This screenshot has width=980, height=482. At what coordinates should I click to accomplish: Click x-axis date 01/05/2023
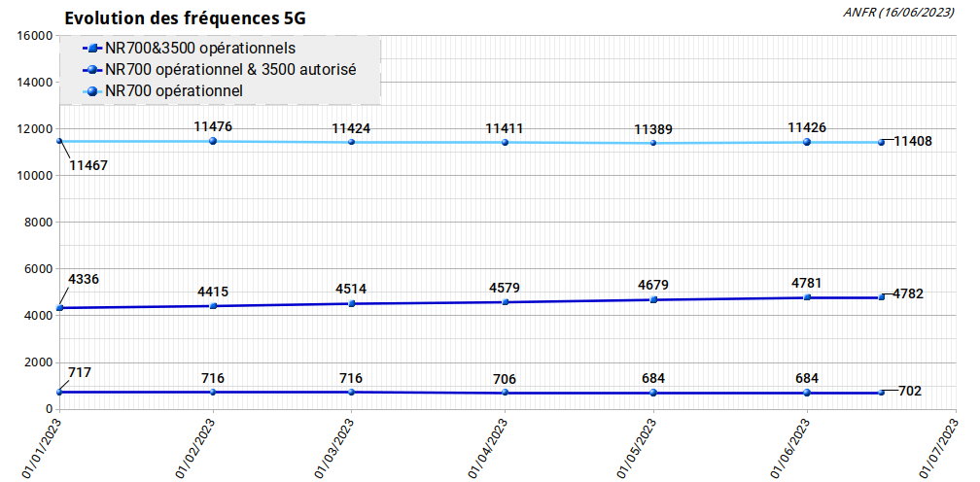638,448
